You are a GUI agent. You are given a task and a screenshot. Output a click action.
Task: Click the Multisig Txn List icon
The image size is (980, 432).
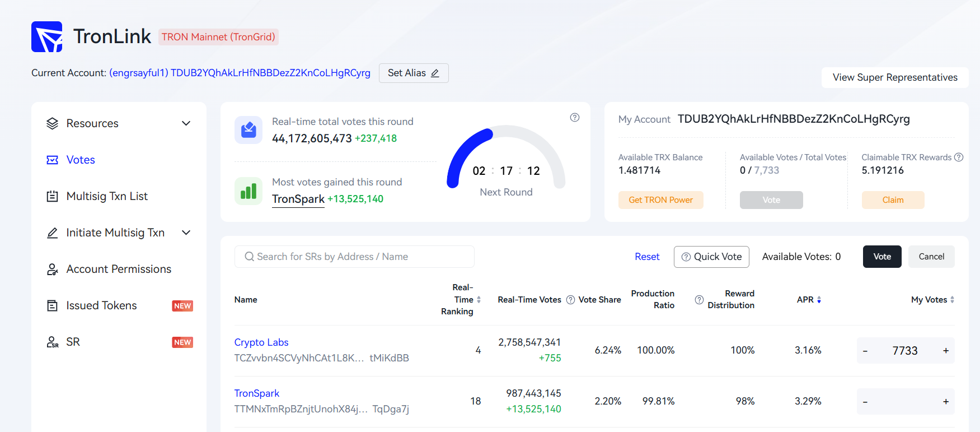click(52, 196)
